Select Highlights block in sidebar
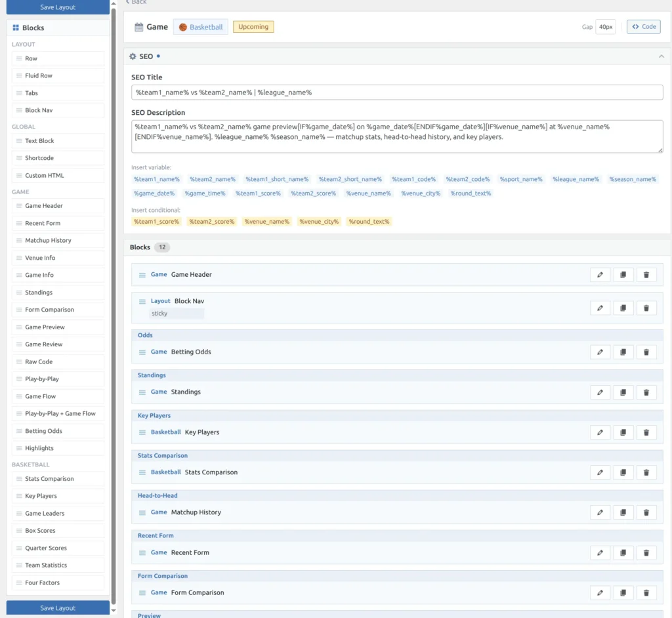This screenshot has width=672, height=618. [58, 448]
